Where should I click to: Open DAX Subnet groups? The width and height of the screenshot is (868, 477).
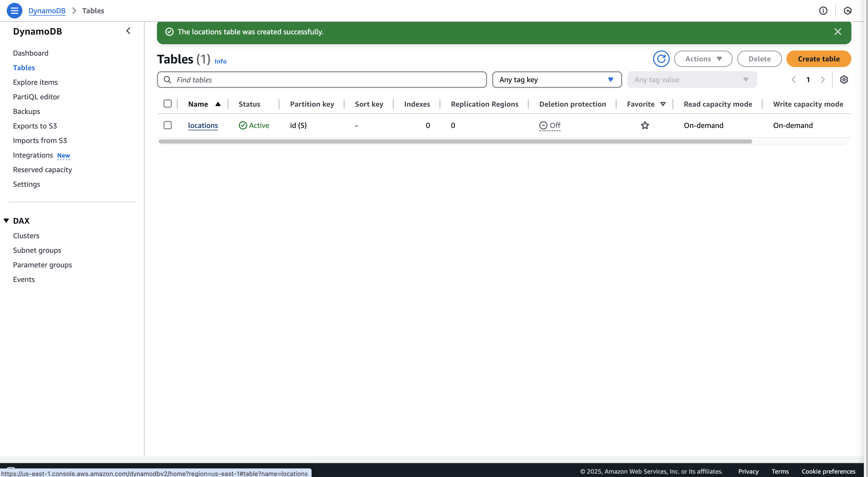click(x=37, y=250)
